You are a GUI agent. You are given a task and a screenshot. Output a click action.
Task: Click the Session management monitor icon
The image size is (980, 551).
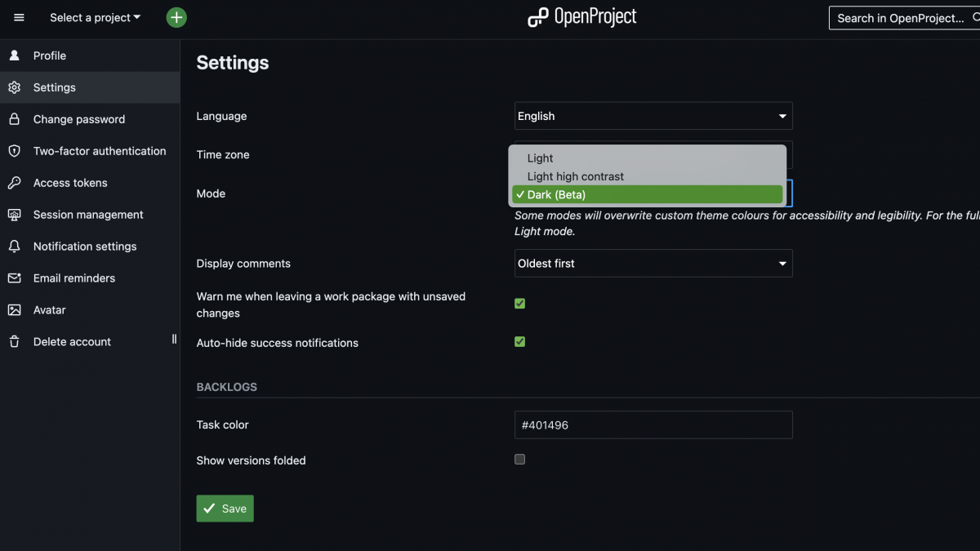(14, 215)
